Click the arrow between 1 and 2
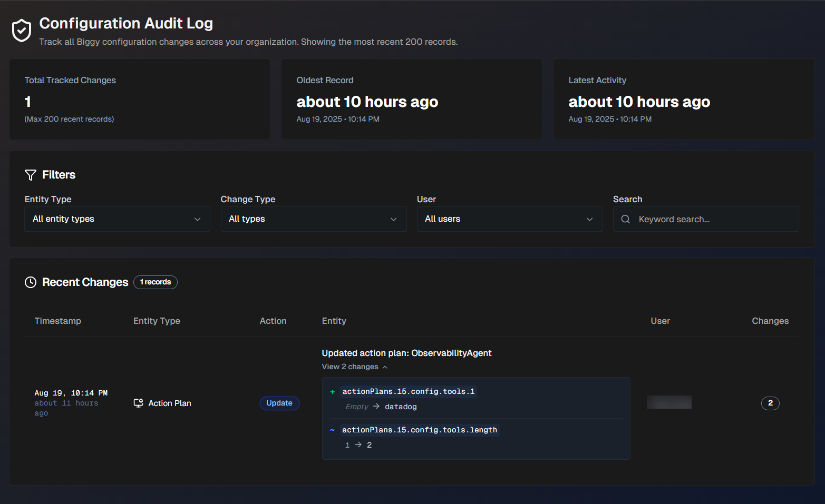825x504 pixels. pos(358,444)
